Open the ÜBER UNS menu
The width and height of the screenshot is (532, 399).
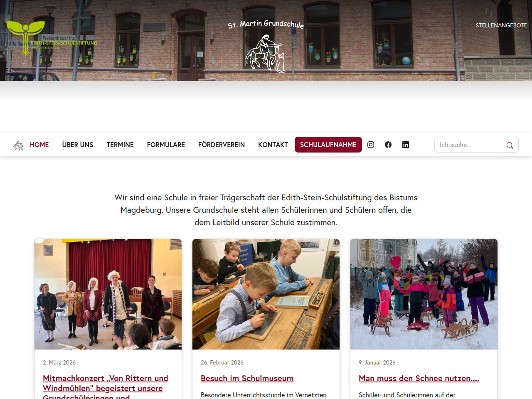point(78,145)
